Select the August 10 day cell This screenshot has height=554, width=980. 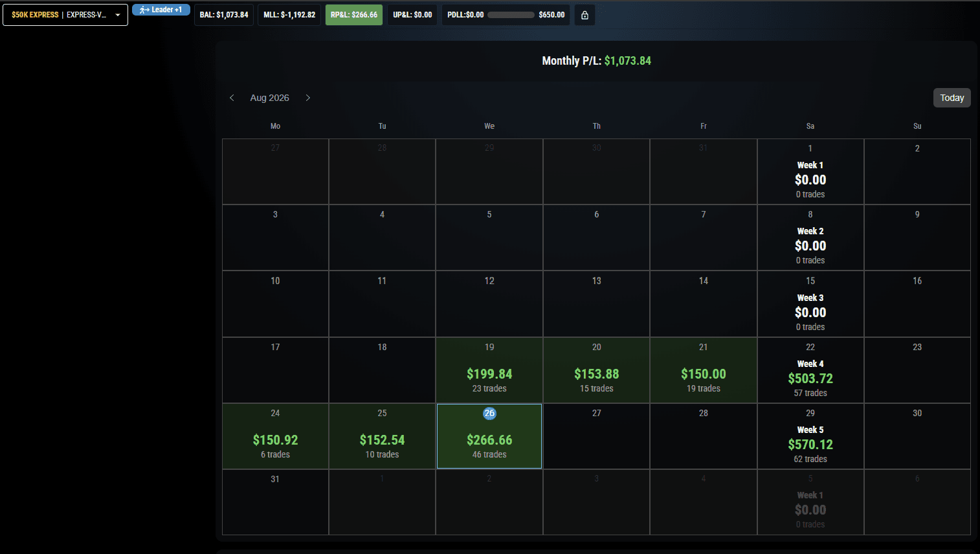[275, 304]
